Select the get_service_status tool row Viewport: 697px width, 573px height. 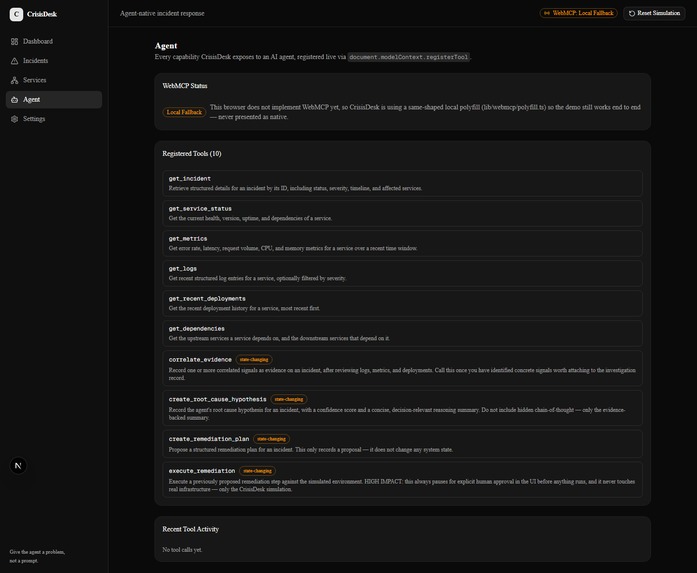point(402,213)
